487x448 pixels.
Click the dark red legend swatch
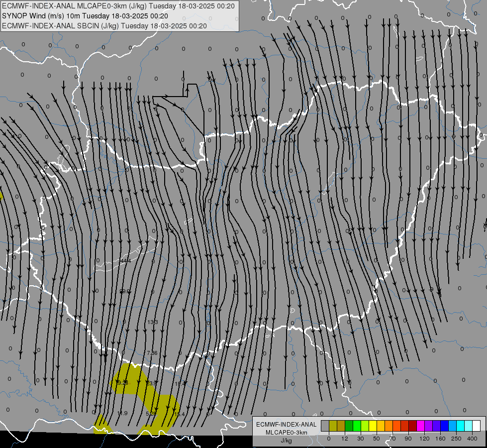tap(412, 426)
